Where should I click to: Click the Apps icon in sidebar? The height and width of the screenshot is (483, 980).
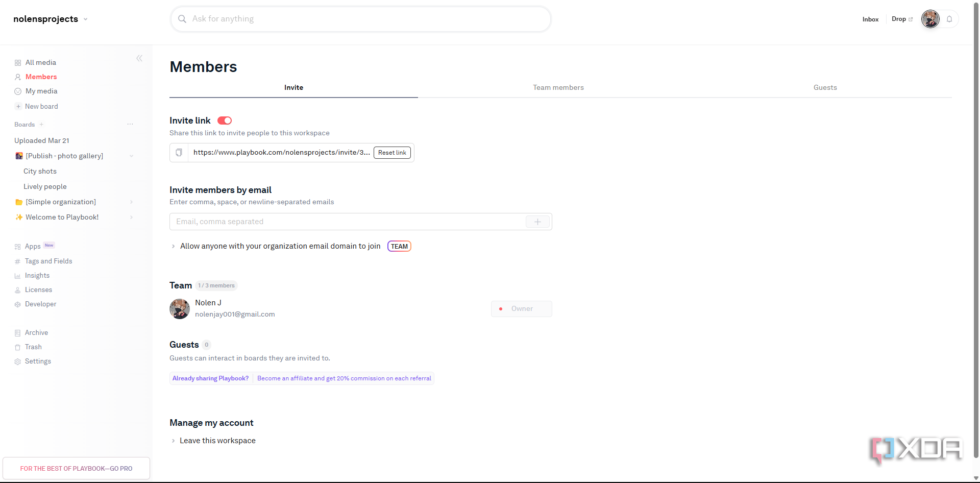[18, 247]
